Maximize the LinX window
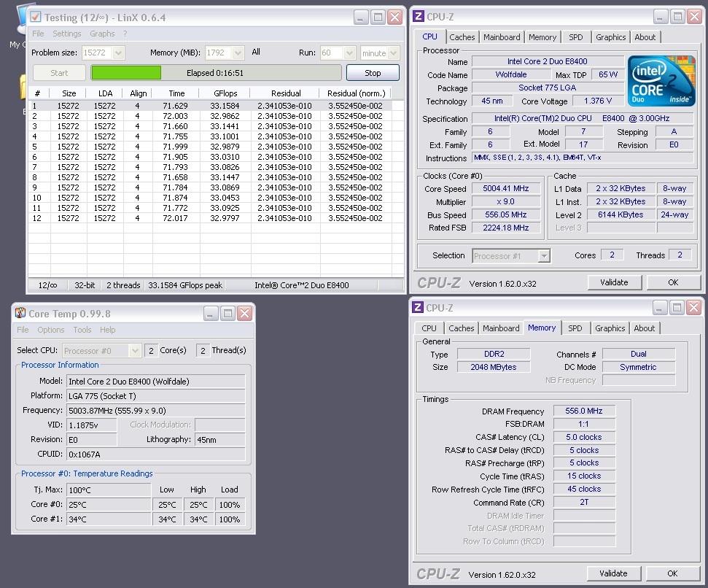This screenshot has width=708, height=588. [378, 18]
